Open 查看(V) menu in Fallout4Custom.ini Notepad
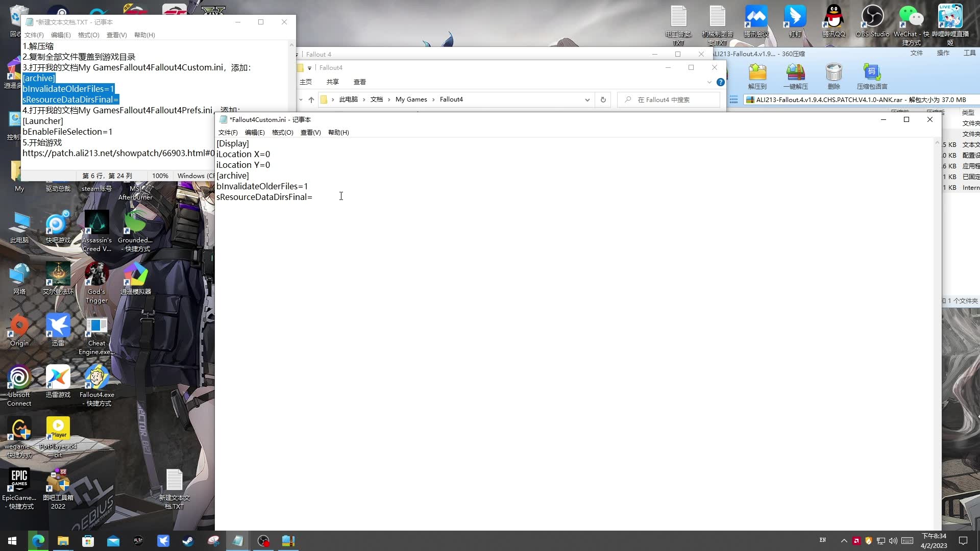The image size is (980, 551). tap(310, 132)
